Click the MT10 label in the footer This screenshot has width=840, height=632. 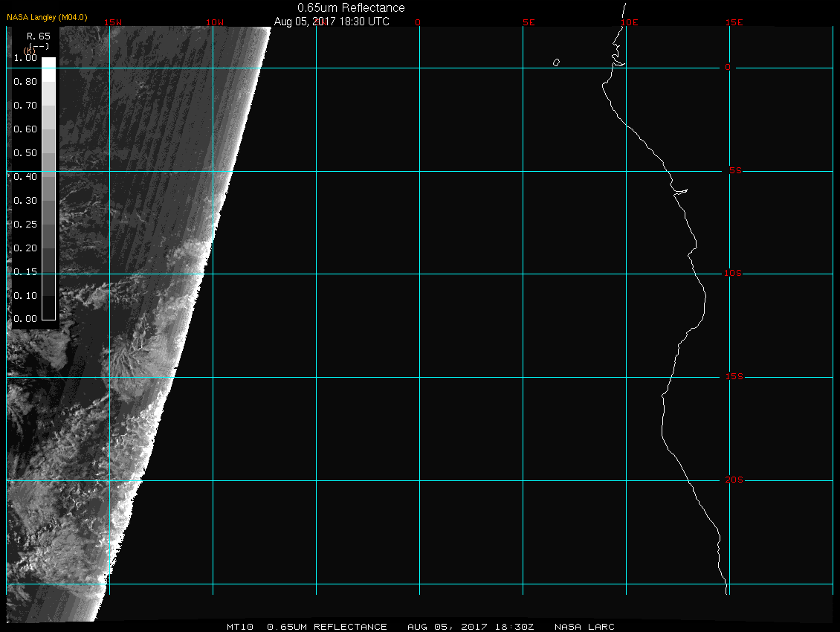click(x=241, y=627)
